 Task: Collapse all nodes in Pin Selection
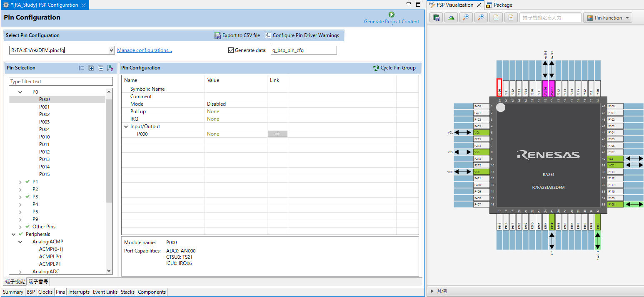100,68
